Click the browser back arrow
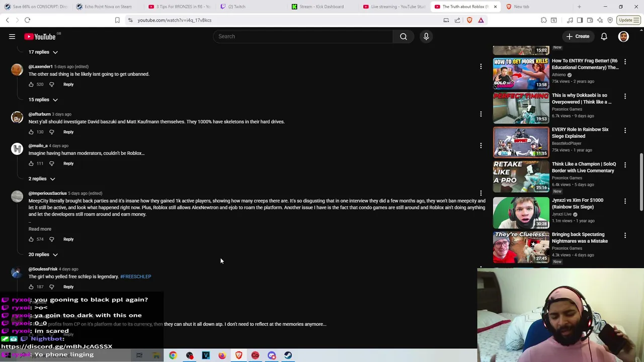The height and width of the screenshot is (362, 644). coord(7,20)
